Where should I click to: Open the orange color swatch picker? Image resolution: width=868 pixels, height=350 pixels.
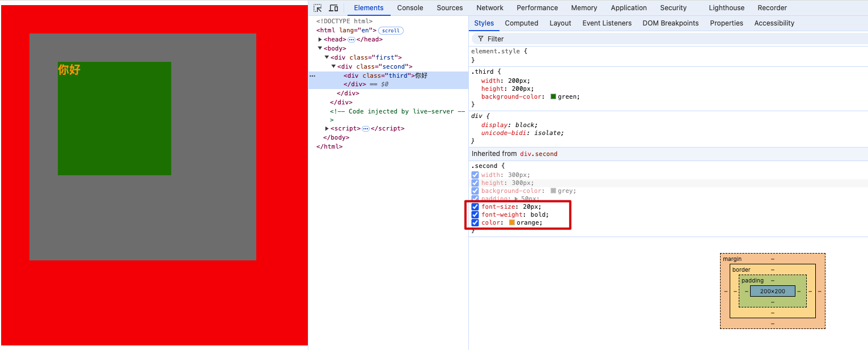point(512,223)
